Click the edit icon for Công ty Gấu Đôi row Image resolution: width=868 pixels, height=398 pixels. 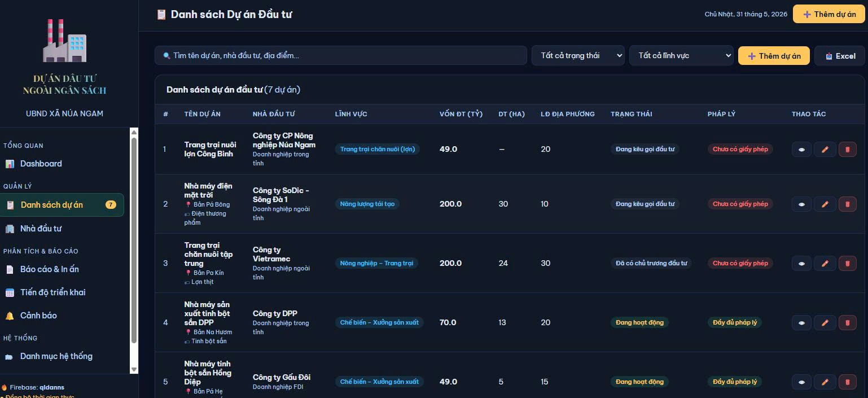(x=825, y=382)
